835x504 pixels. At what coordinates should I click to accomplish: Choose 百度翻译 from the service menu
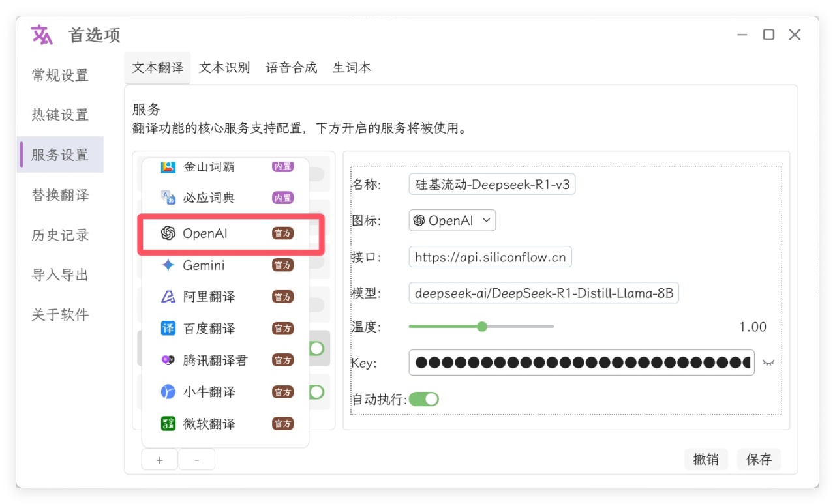click(225, 329)
